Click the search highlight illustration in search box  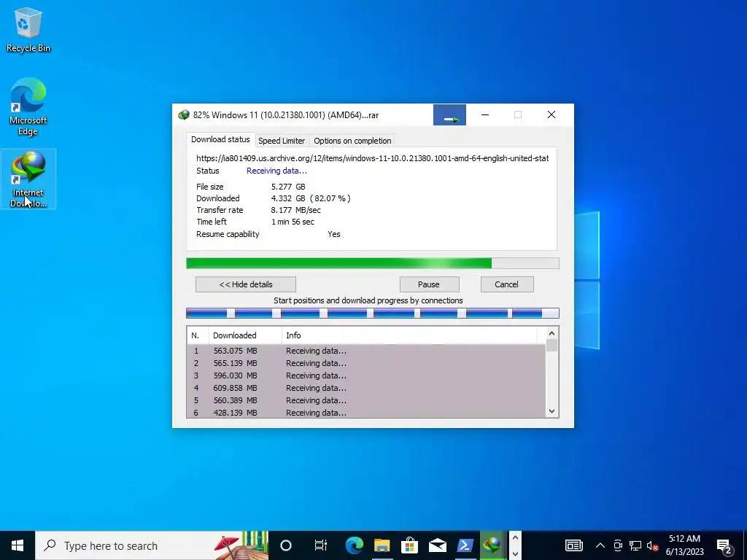(241, 545)
